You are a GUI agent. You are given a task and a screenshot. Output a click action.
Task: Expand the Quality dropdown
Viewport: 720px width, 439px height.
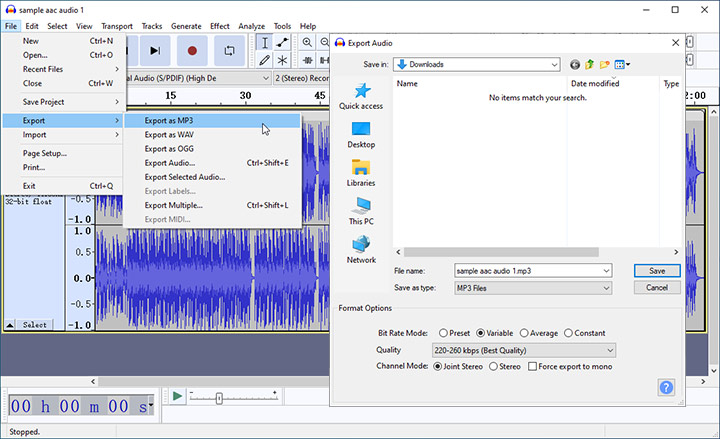(524, 350)
